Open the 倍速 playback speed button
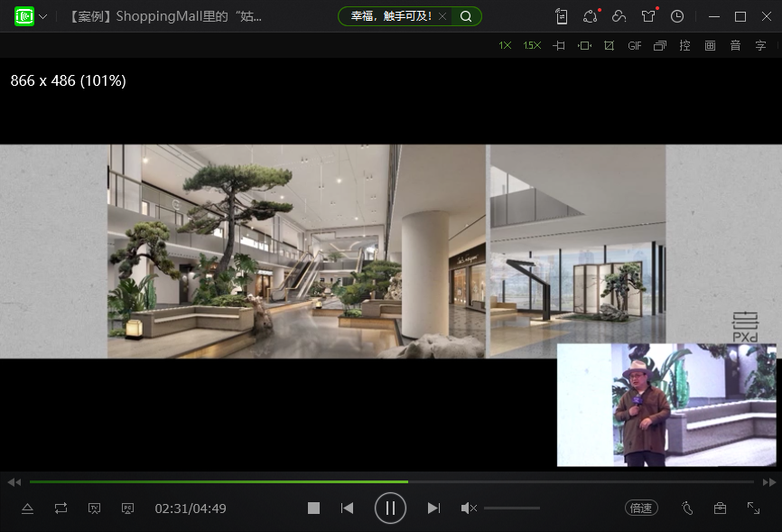This screenshot has height=532, width=782. coord(641,508)
